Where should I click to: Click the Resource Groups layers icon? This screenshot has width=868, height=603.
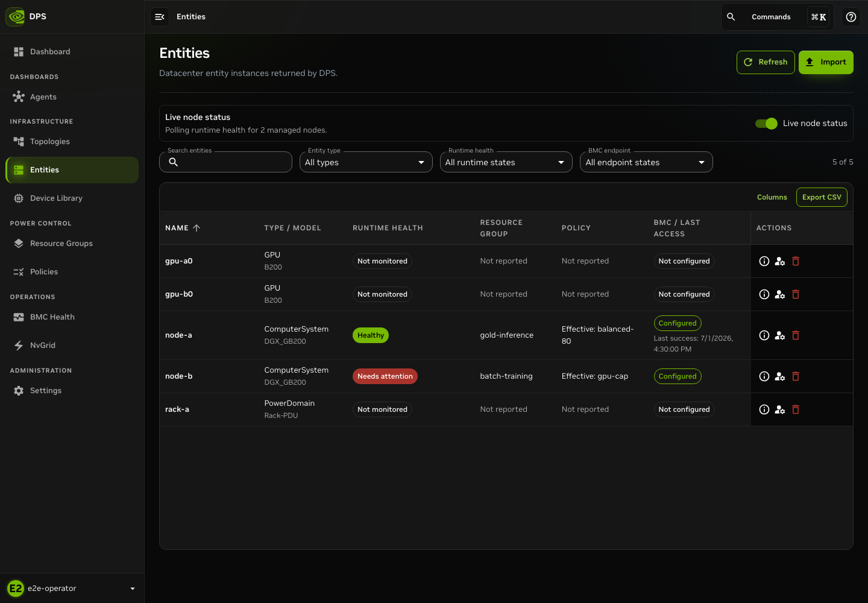tap(19, 244)
